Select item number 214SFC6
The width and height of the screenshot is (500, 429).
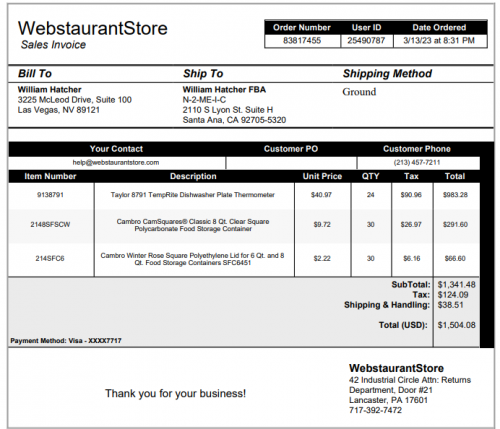point(50,259)
